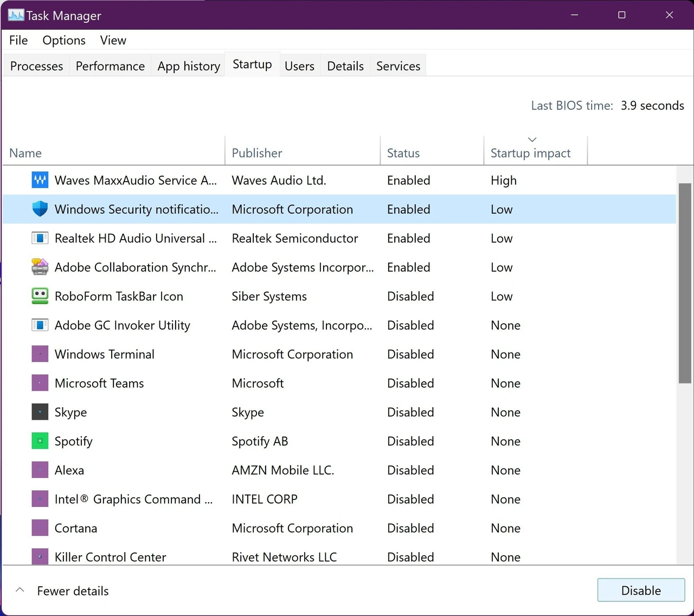
Task: Switch to the Users tab
Action: pos(299,66)
